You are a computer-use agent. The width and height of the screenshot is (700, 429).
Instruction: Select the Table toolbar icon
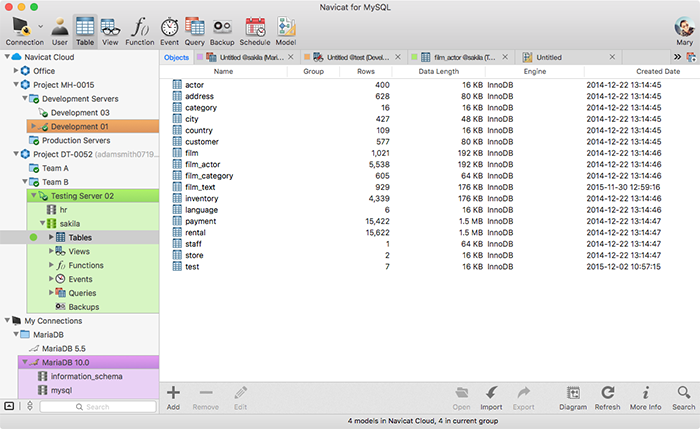85,30
